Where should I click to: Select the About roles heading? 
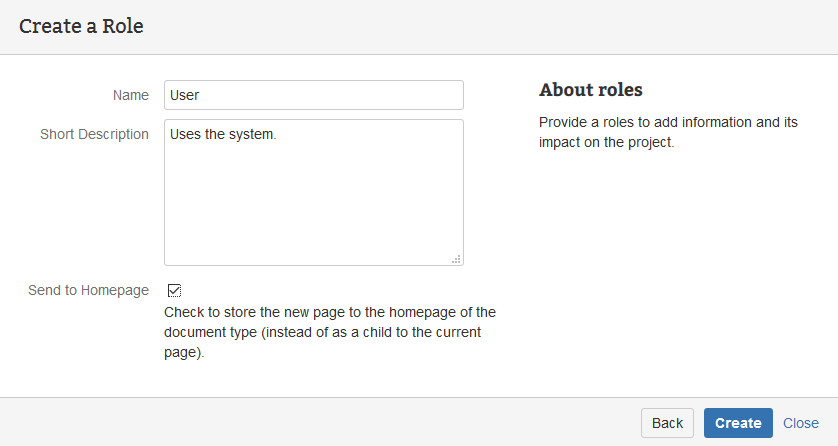pos(591,90)
